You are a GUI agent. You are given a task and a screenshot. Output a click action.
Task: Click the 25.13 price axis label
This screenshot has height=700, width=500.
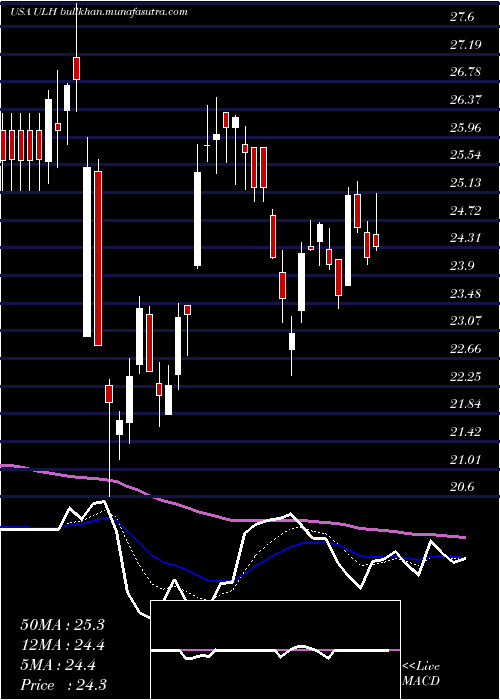point(466,183)
